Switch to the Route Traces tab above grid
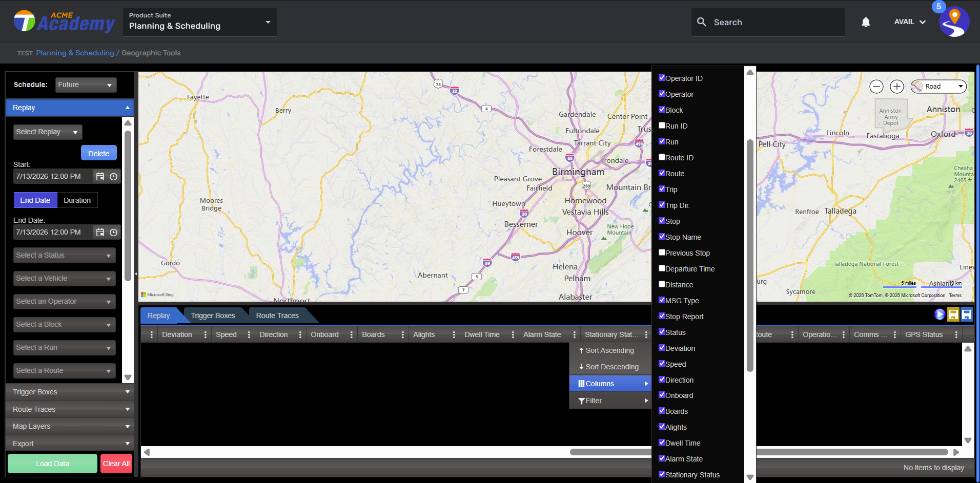The width and height of the screenshot is (980, 483). pyautogui.click(x=277, y=316)
